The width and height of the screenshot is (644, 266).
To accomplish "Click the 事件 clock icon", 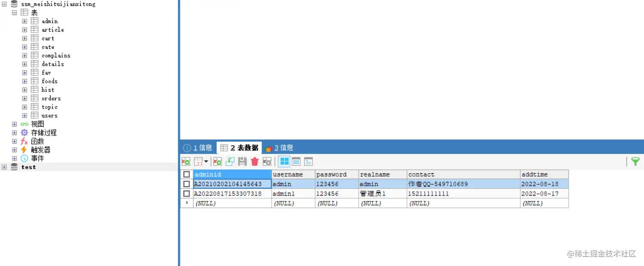I will (24, 158).
